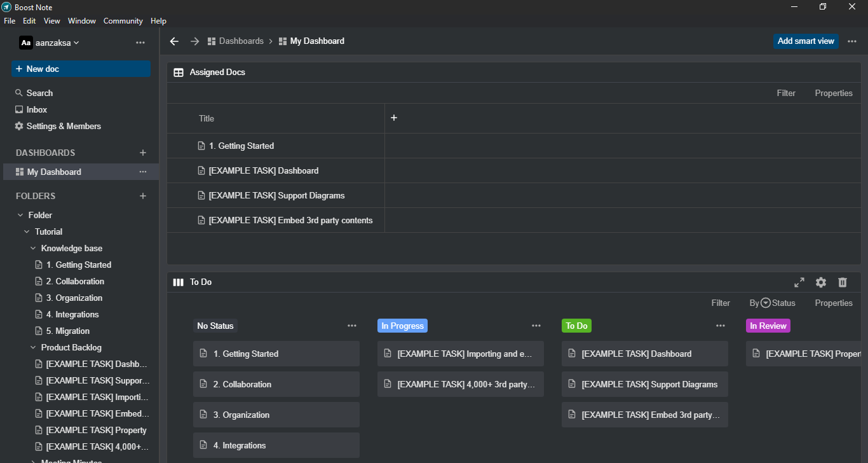Open No Status column options
This screenshot has width=868, height=463.
tap(352, 326)
